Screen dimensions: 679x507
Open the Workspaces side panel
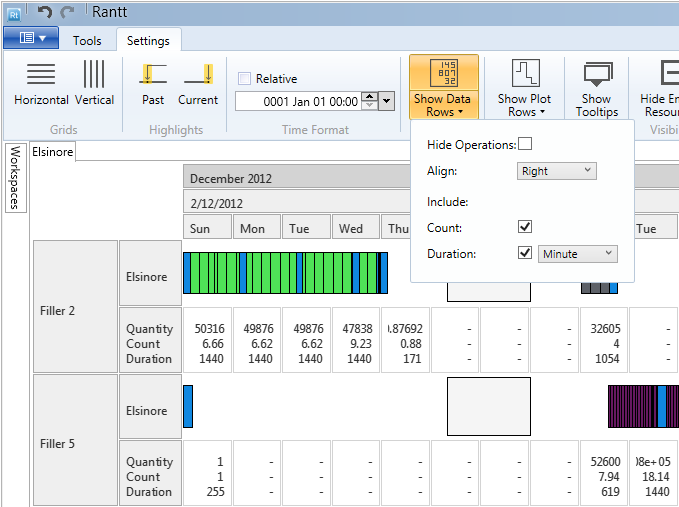pyautogui.click(x=15, y=178)
